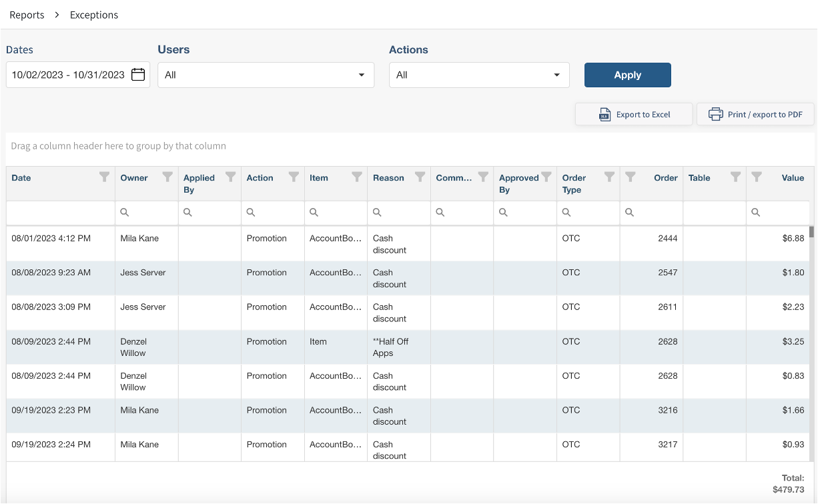Go to Reports in the breadcrumb
Screen dimensions: 818x504
tap(27, 15)
